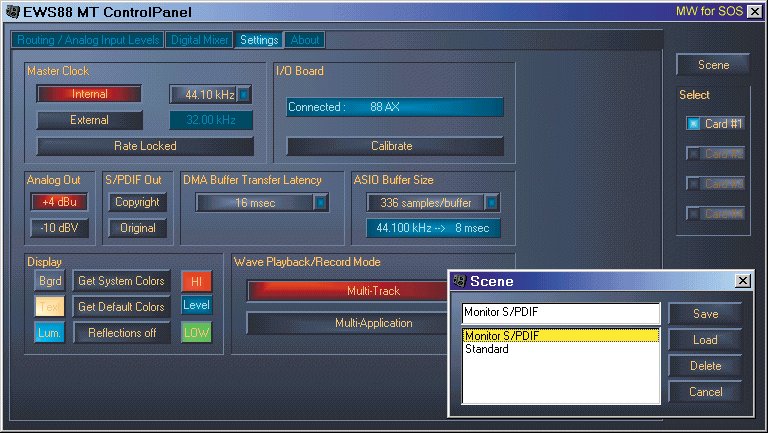This screenshot has width=768, height=433.
Task: Click Get System Colors
Action: [121, 281]
